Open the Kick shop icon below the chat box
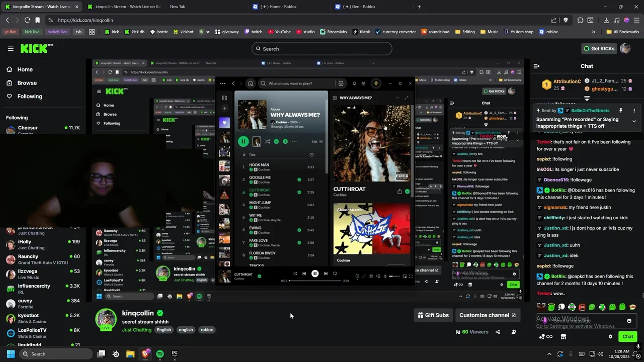Image resolution: width=644 pixels, height=362 pixels. [563, 337]
